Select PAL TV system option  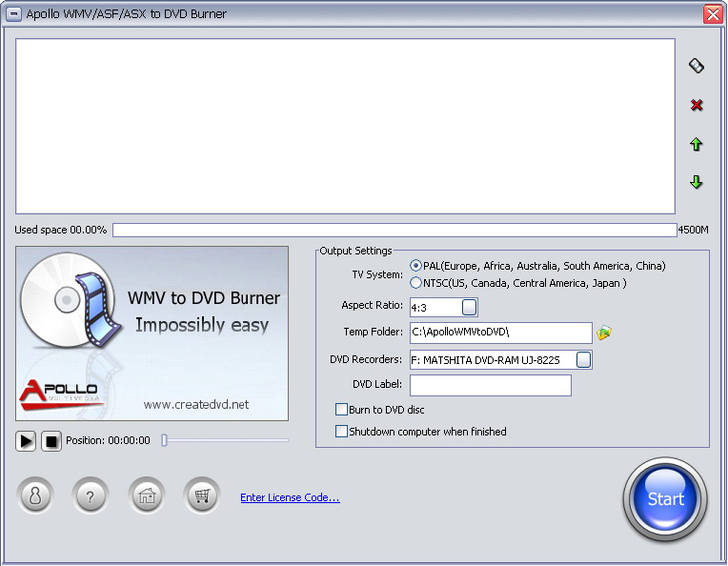pos(415,266)
